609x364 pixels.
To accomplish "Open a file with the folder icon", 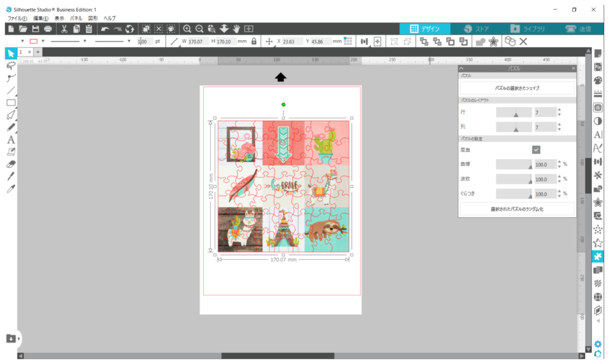I will (23, 29).
